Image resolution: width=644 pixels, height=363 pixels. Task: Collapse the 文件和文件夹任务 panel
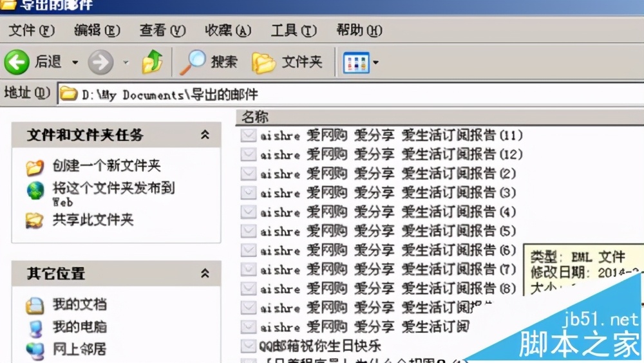coord(205,135)
